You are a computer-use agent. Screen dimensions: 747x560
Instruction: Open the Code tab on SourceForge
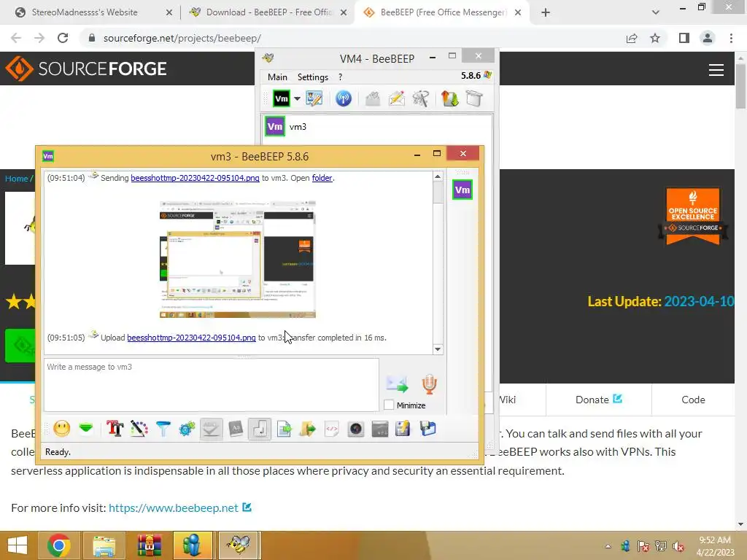point(693,400)
